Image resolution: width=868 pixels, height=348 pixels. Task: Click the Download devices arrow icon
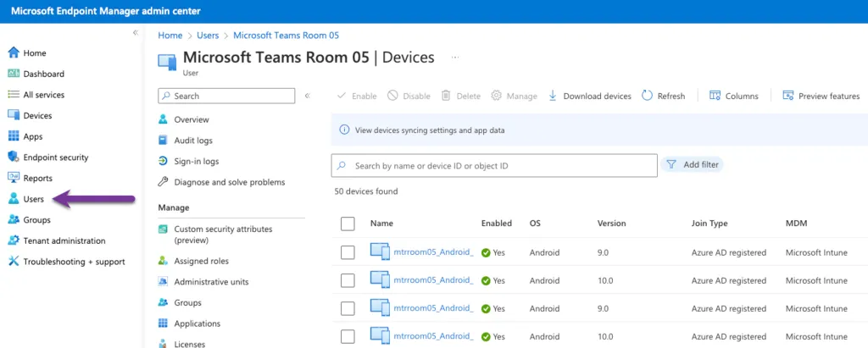click(553, 96)
